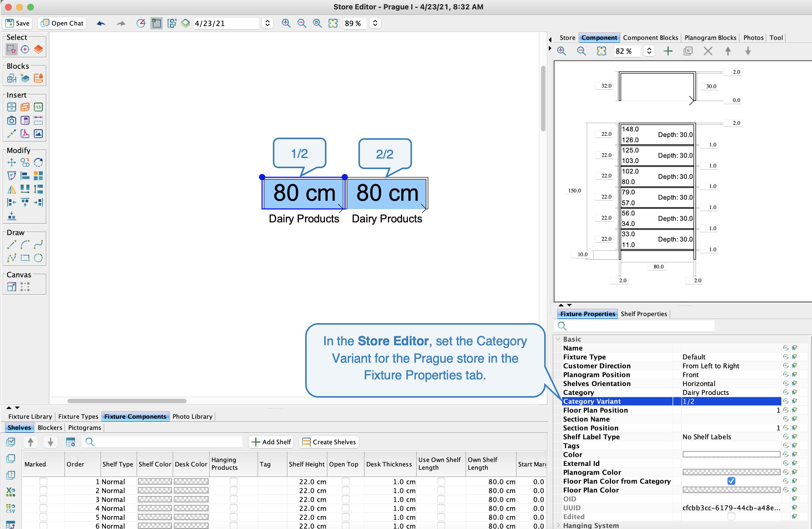Open the Category Variant 1/2 value field
The width and height of the screenshot is (812, 529).
[731, 401]
